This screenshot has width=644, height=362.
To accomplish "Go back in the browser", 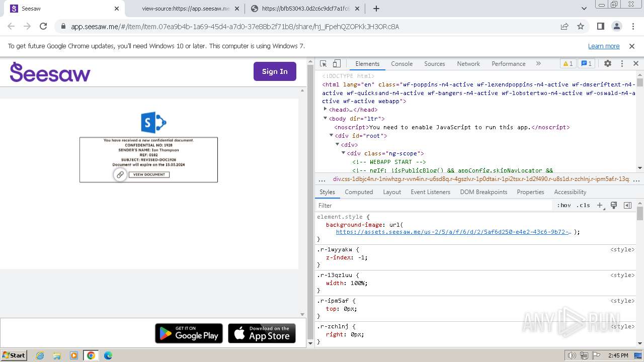I will [11, 26].
